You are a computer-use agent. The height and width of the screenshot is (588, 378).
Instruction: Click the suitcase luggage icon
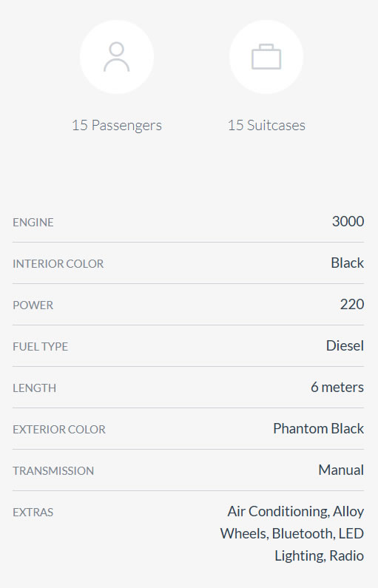pyautogui.click(x=266, y=57)
